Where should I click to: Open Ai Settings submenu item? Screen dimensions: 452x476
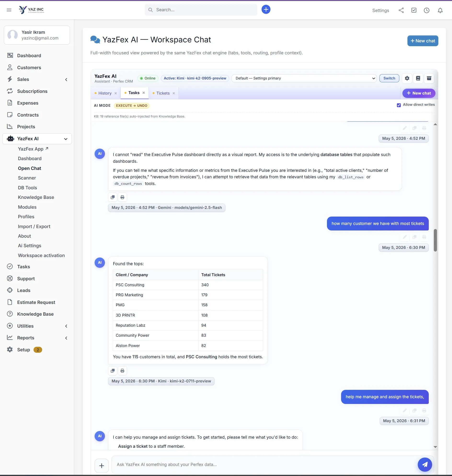click(x=30, y=246)
